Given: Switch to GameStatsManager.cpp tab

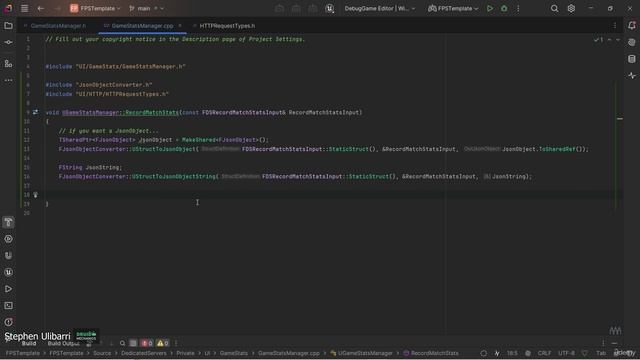Looking at the screenshot, I should 142,26.
